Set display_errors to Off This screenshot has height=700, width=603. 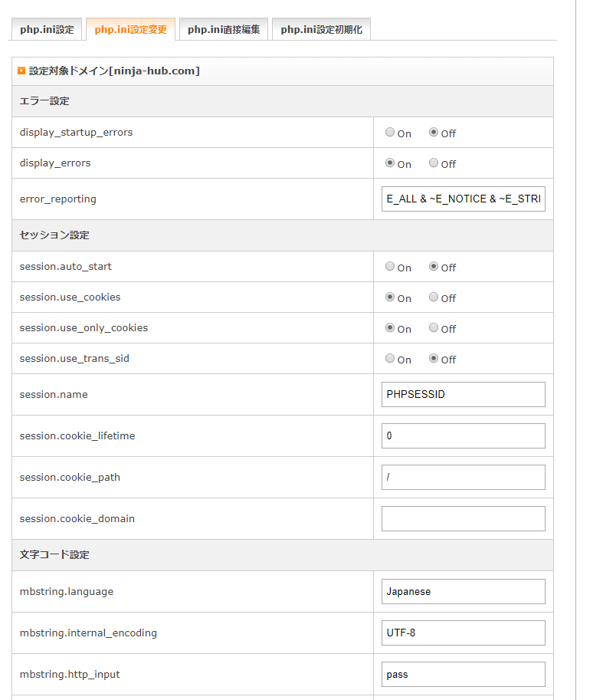coord(434,163)
